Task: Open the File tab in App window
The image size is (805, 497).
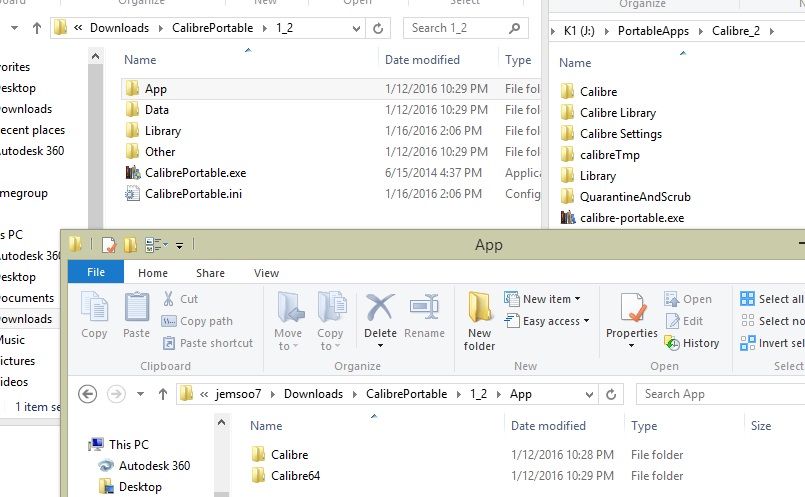Action: tap(96, 272)
